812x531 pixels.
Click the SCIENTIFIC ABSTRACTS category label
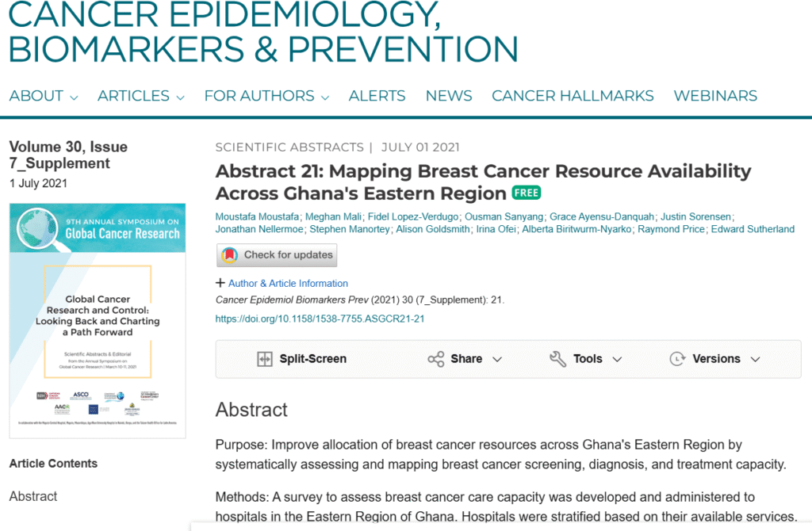289,147
